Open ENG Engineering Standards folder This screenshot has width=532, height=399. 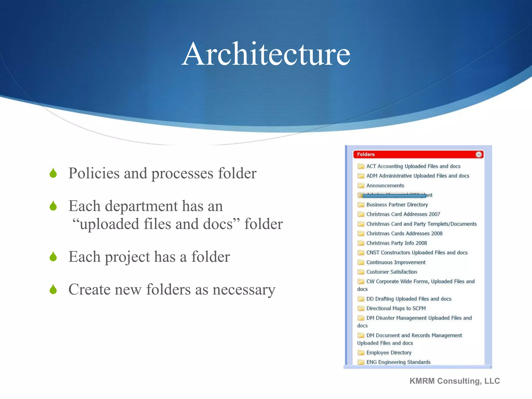pyautogui.click(x=398, y=362)
